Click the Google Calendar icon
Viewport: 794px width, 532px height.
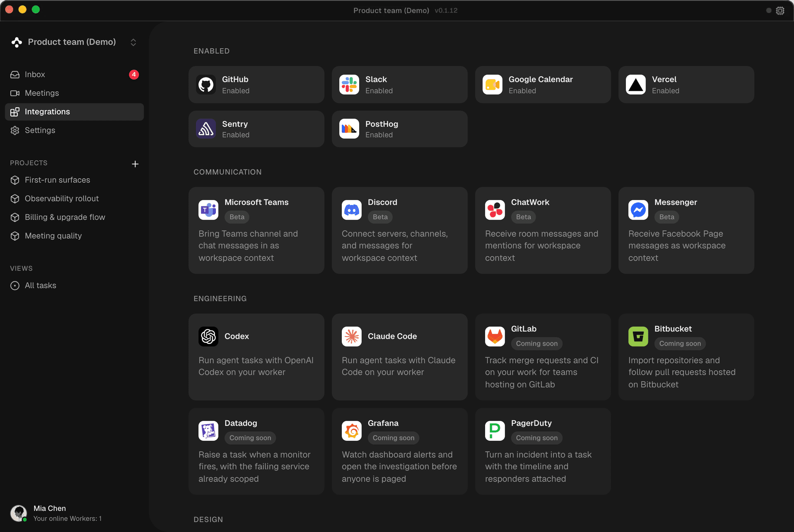pos(493,85)
